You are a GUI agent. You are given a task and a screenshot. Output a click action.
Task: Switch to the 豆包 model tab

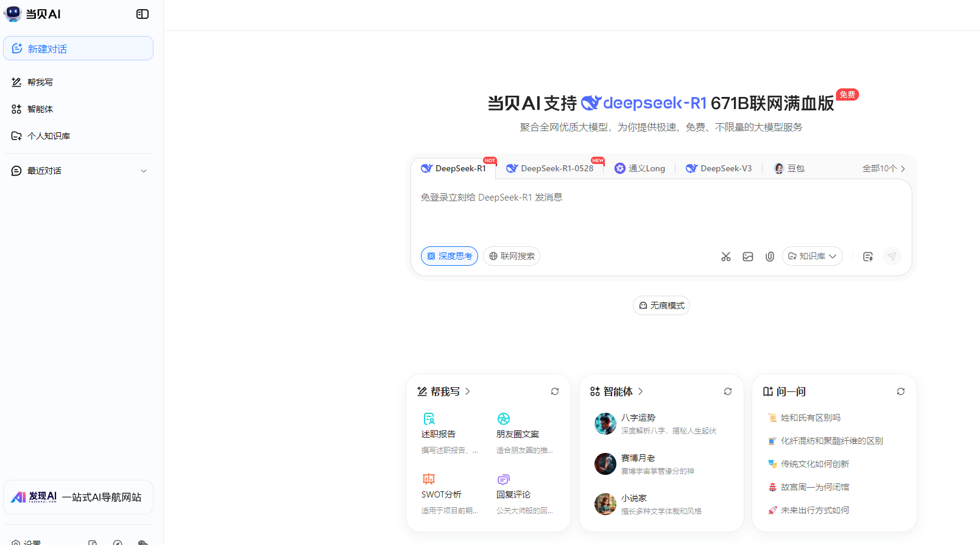(x=789, y=168)
